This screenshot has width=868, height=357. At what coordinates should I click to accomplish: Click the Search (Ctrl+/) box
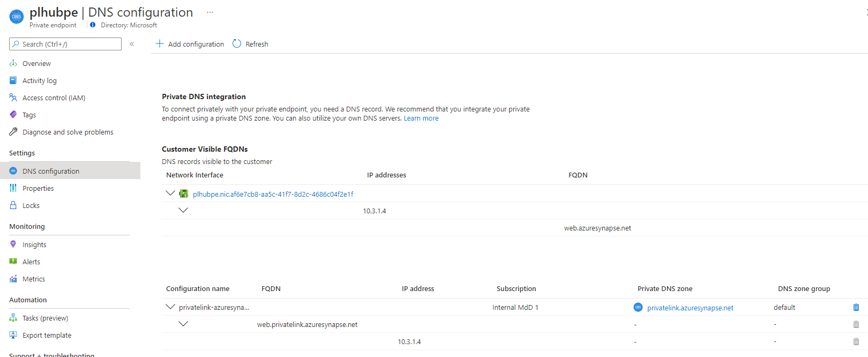pos(65,44)
